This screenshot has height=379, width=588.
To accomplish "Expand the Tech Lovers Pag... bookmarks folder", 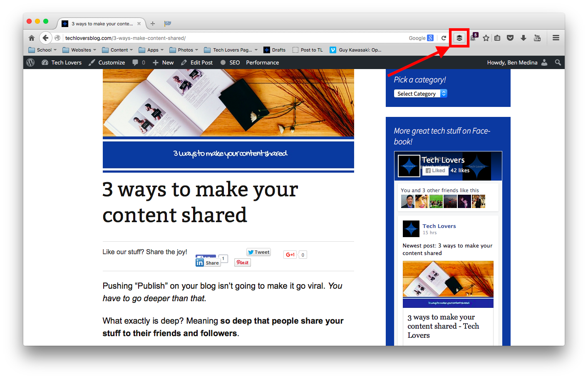I will (x=231, y=50).
